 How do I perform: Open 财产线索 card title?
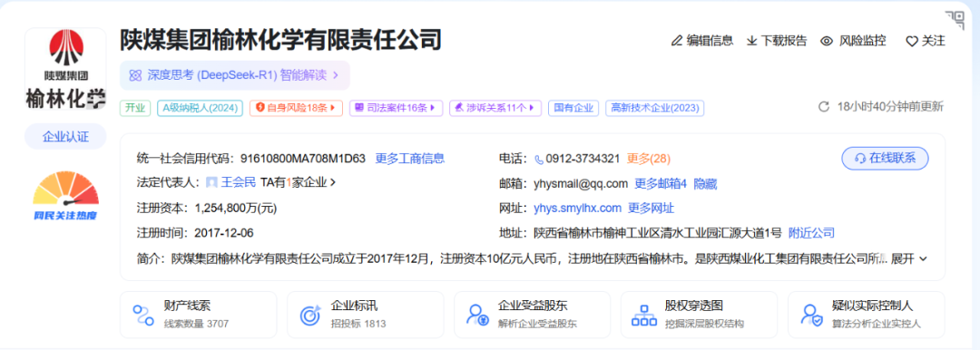click(188, 306)
